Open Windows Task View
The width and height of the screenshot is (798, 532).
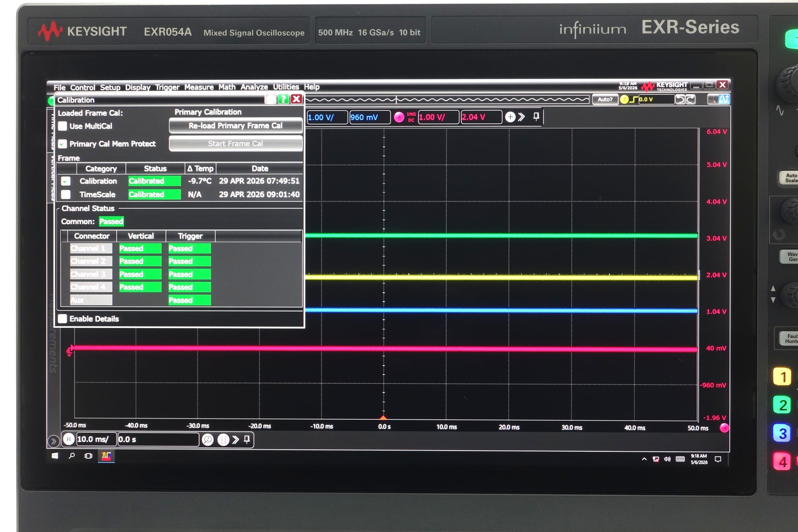[88, 456]
